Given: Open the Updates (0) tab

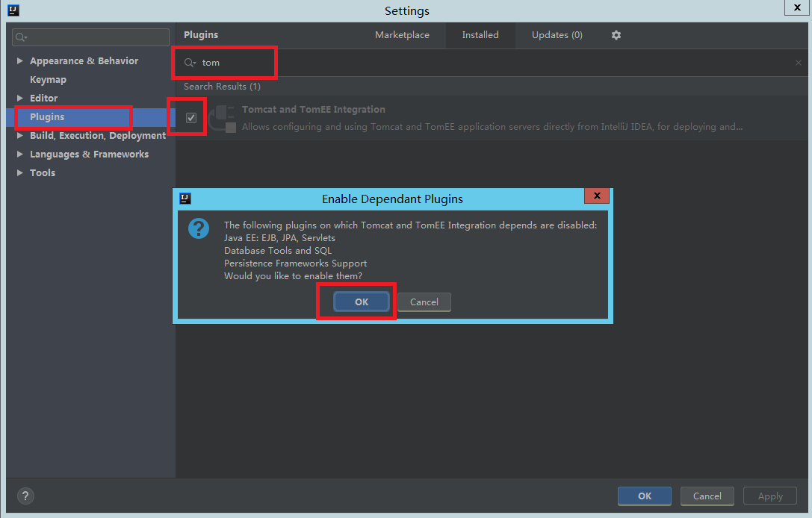Looking at the screenshot, I should pyautogui.click(x=557, y=34).
